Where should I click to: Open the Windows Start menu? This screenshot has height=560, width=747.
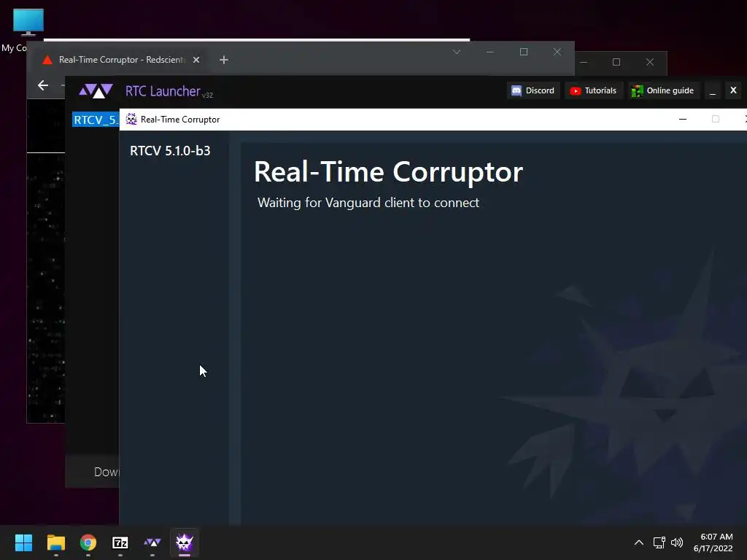click(x=23, y=542)
